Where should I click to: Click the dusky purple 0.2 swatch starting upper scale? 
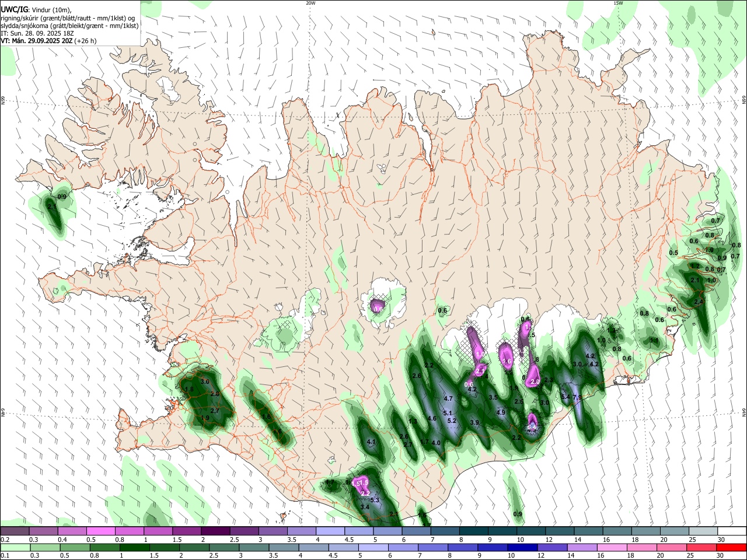[x=15, y=531]
